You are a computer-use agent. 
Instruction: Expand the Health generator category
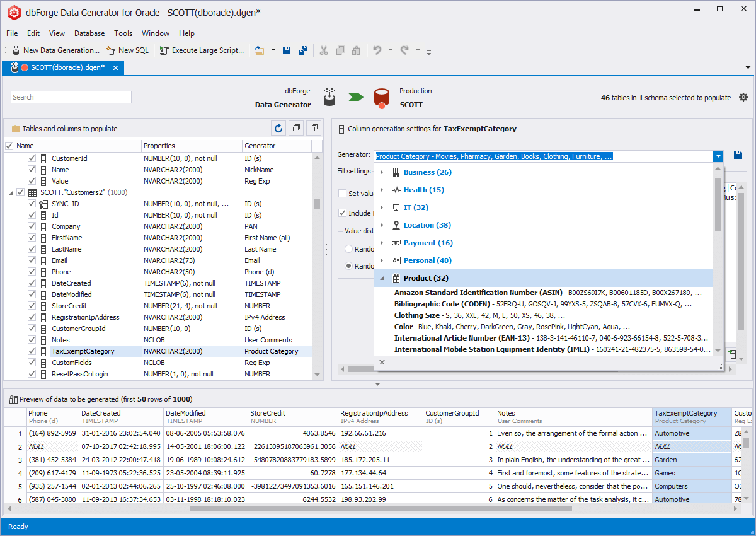click(382, 189)
